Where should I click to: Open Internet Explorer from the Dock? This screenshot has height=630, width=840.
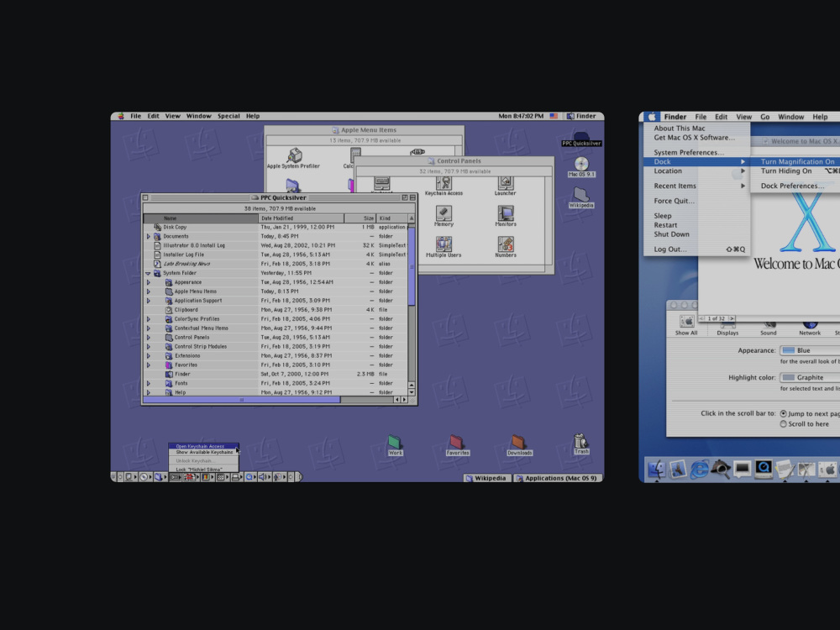[x=699, y=470]
